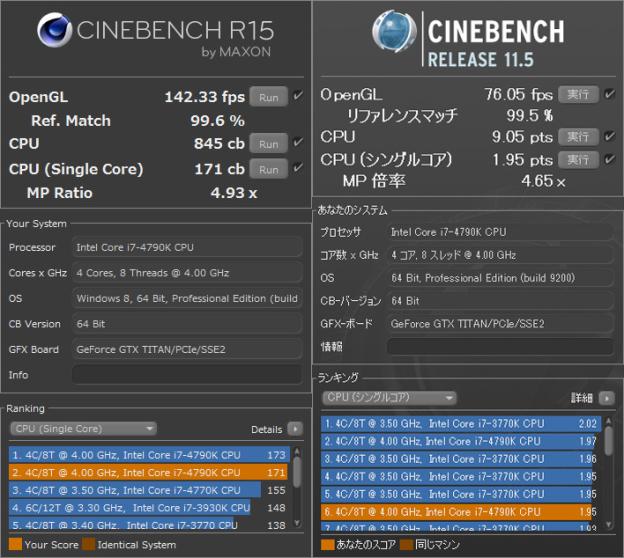Open the CPU (Single Core) ranking dropdown
The height and width of the screenshot is (558, 624).
[x=83, y=429]
